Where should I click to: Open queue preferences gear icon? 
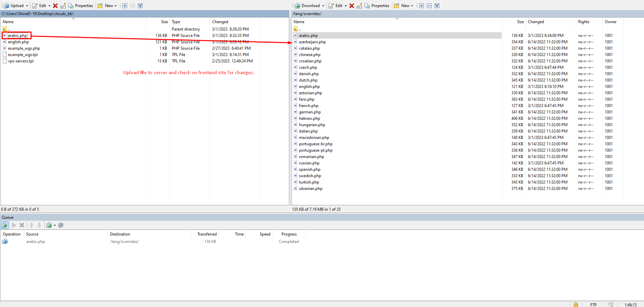(61, 225)
